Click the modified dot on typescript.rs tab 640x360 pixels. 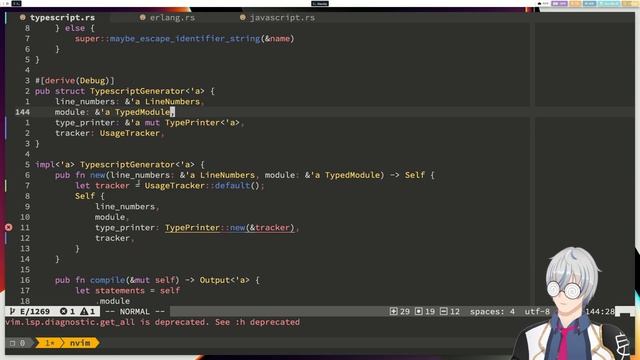coord(23,18)
